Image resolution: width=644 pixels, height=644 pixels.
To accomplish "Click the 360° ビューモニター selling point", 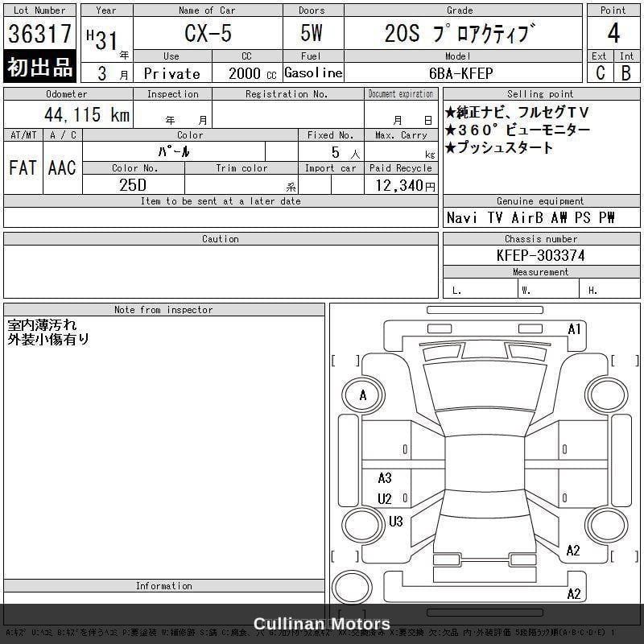I will pos(517,130).
